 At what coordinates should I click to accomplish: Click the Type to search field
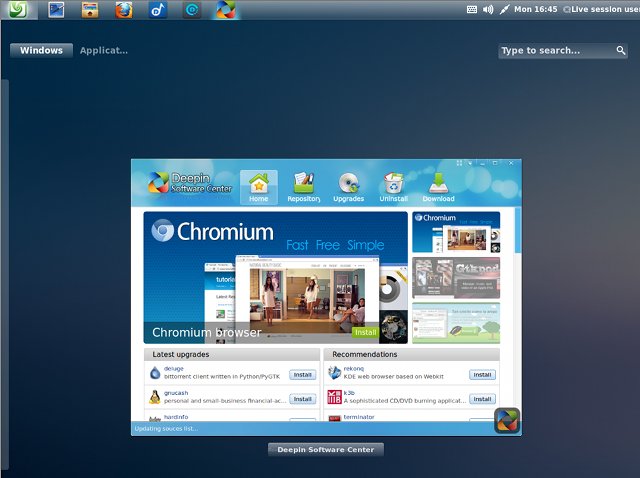pyautogui.click(x=562, y=51)
